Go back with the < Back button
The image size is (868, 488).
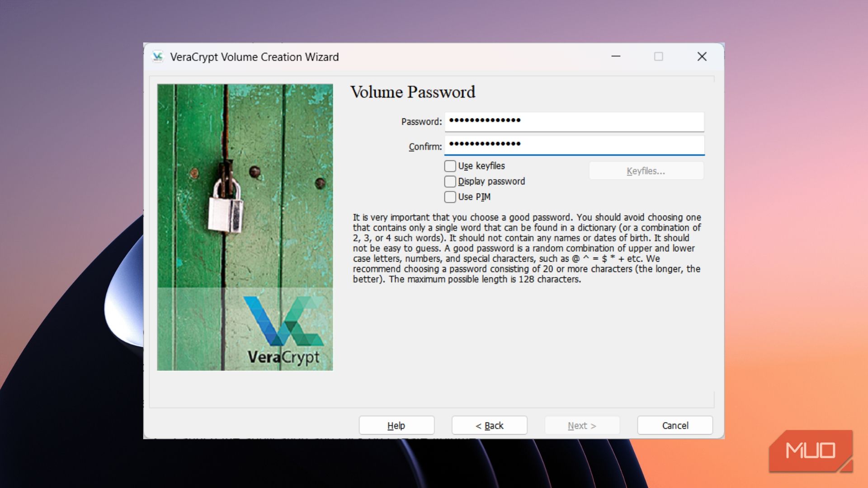coord(489,425)
